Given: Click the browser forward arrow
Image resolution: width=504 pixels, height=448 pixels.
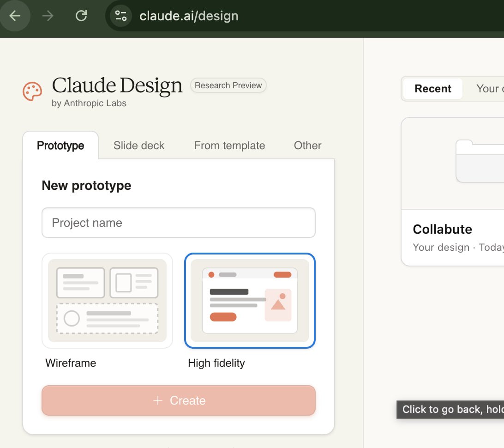Looking at the screenshot, I should [x=48, y=15].
